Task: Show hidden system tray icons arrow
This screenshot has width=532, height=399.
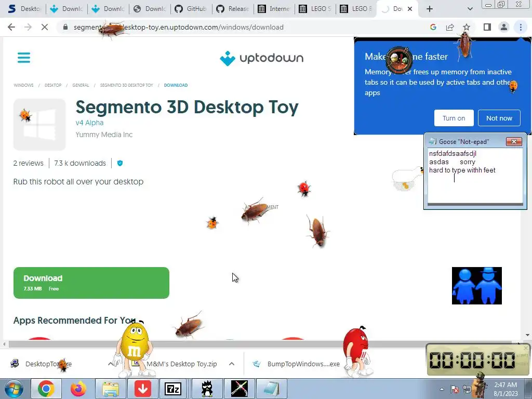Action: click(x=442, y=389)
